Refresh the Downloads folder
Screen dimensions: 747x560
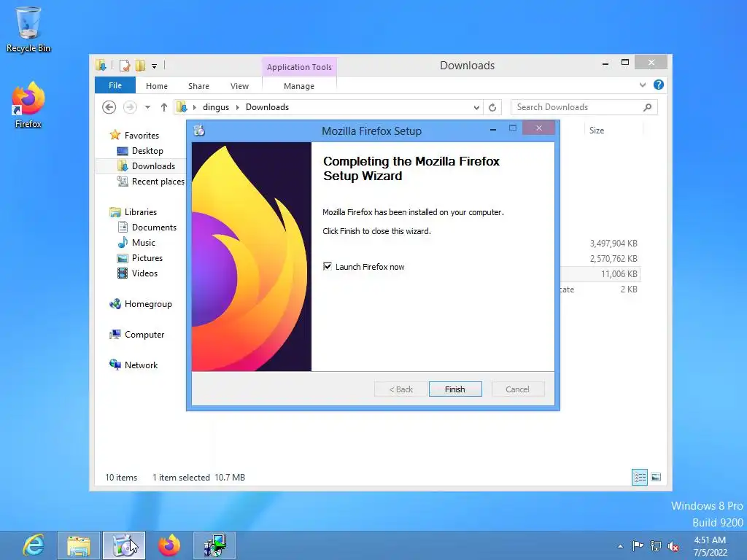click(492, 108)
